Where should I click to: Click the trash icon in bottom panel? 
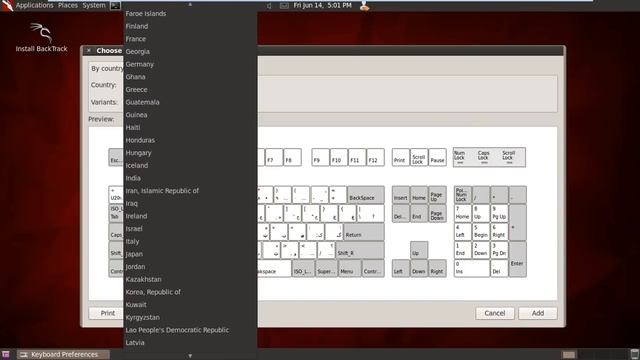pyautogui.click(x=634, y=354)
